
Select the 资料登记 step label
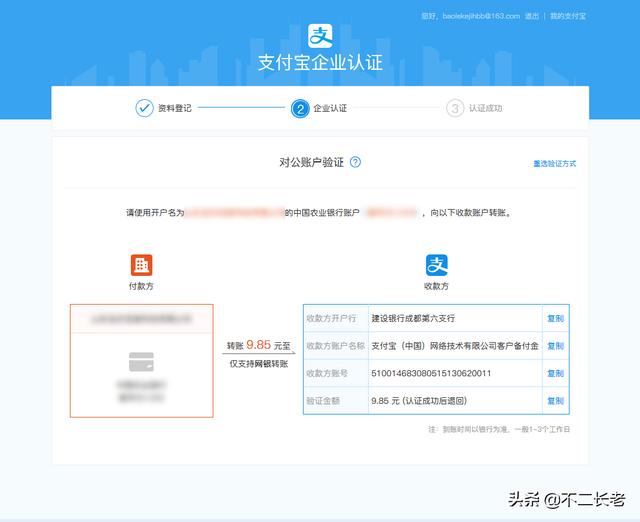click(x=175, y=108)
